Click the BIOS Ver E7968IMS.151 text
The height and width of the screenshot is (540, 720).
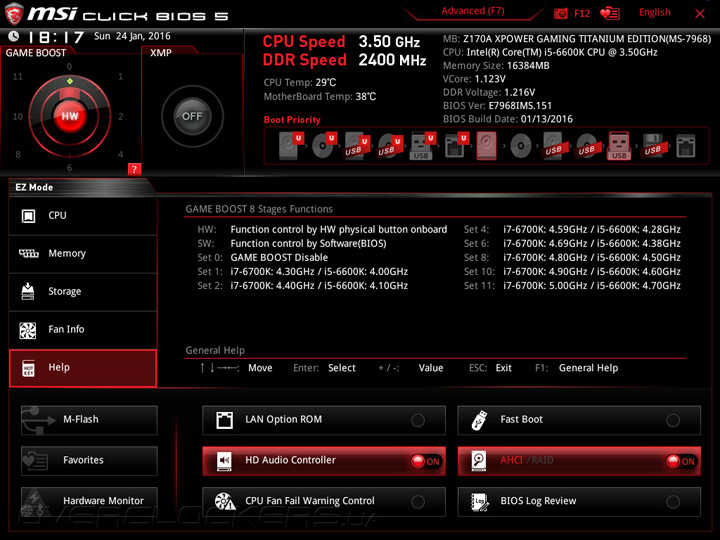point(497,106)
